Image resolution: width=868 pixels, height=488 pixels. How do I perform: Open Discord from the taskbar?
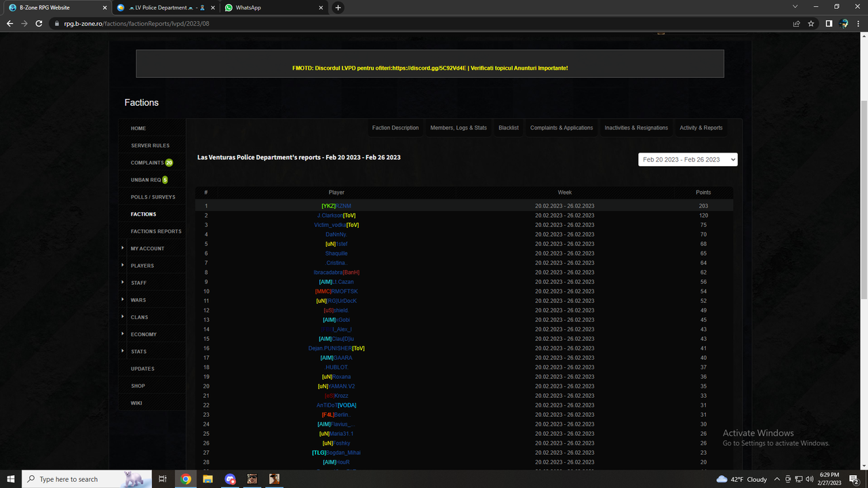(230, 479)
